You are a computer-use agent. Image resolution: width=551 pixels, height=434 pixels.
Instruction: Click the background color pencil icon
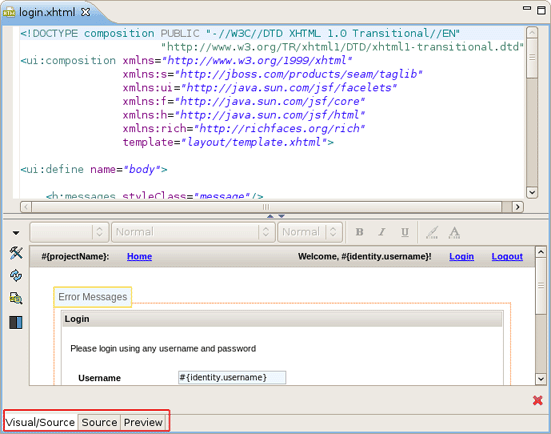pos(432,232)
